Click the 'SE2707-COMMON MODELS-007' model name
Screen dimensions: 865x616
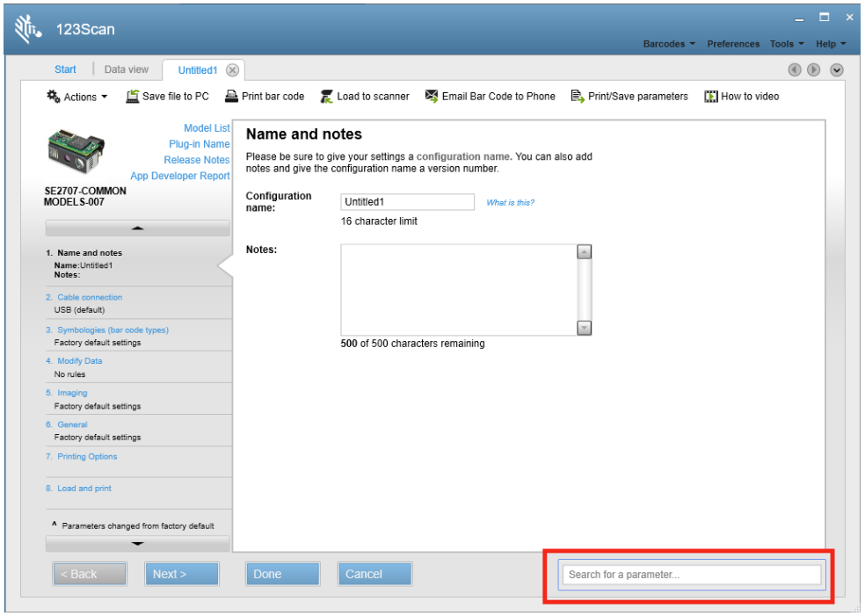click(x=85, y=196)
